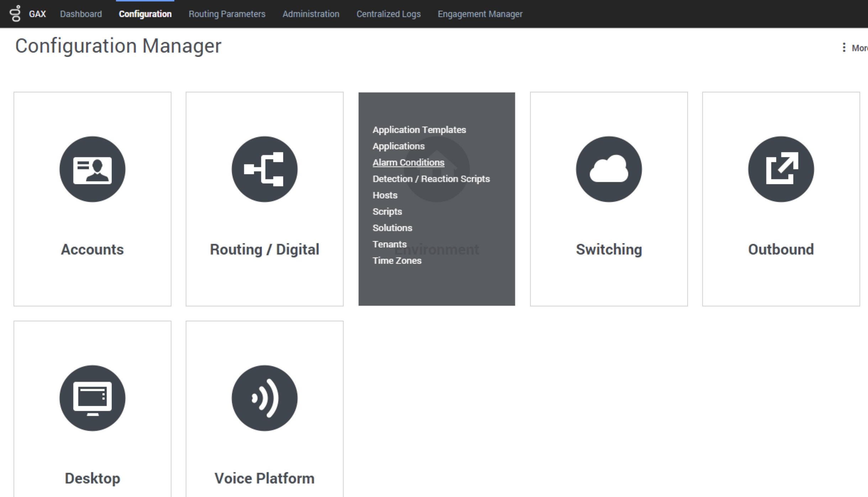The height and width of the screenshot is (497, 868).
Task: Open Detection / Reaction Scripts
Action: point(431,179)
